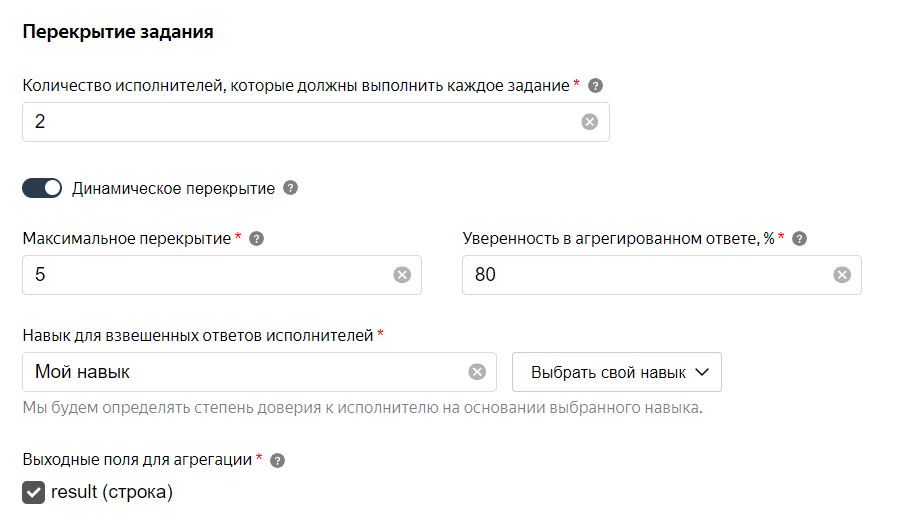Open help for number of performers per task
Screen dimensions: 900x521
coord(596,85)
